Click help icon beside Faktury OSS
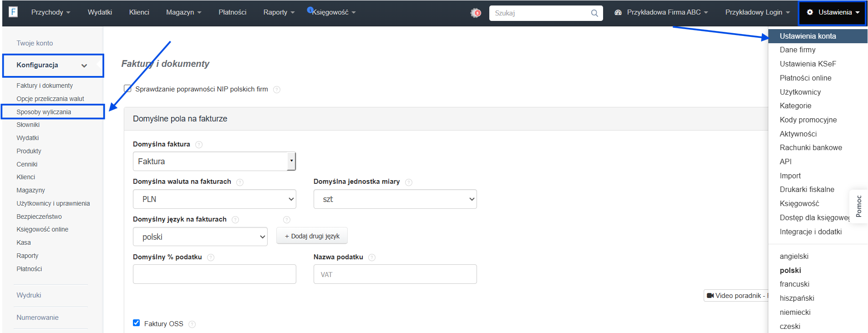This screenshot has width=868, height=333. pyautogui.click(x=192, y=324)
